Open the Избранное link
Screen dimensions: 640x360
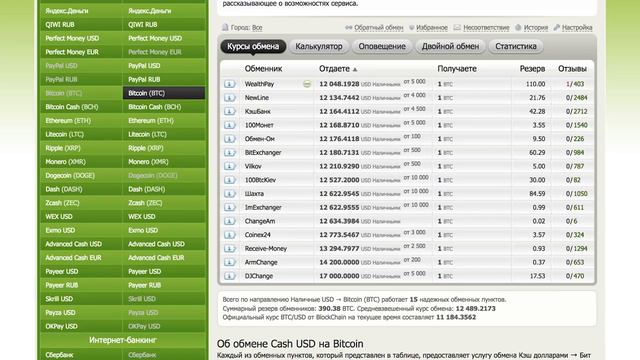pyautogui.click(x=432, y=28)
